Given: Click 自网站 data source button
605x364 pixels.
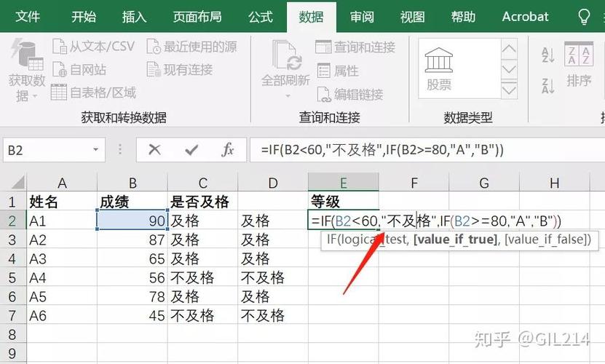Looking at the screenshot, I should (79, 69).
